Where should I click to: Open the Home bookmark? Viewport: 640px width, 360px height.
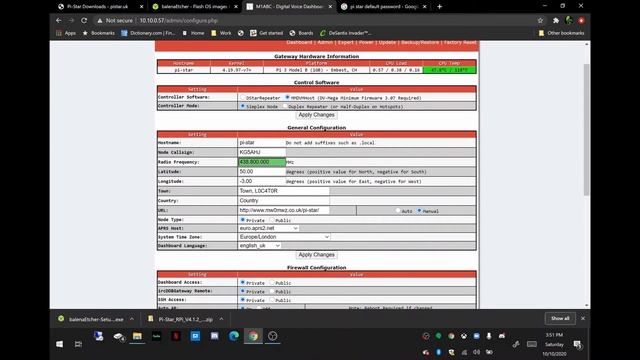point(193,33)
